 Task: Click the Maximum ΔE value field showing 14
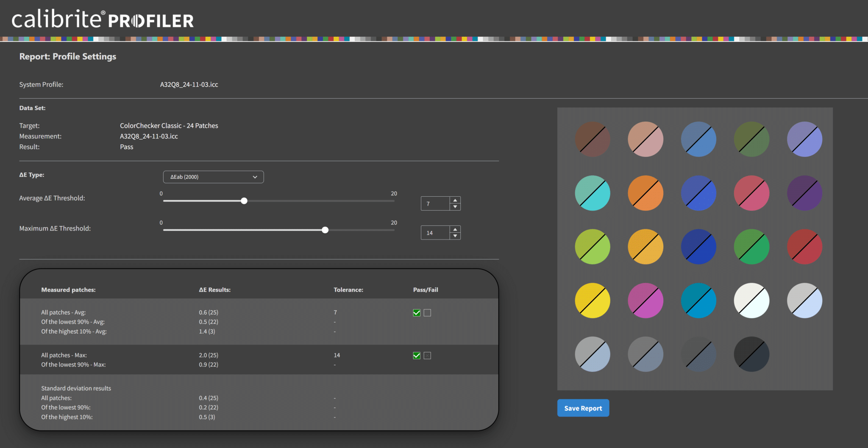click(x=435, y=233)
